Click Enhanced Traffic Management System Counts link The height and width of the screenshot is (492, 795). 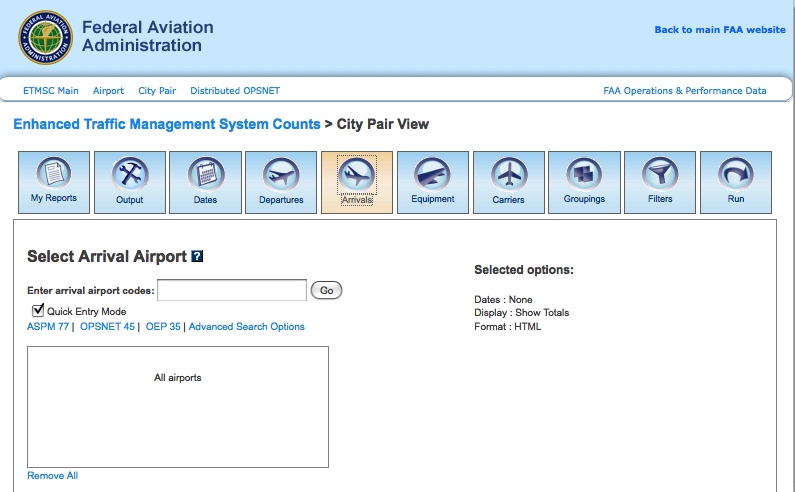pyautogui.click(x=167, y=124)
